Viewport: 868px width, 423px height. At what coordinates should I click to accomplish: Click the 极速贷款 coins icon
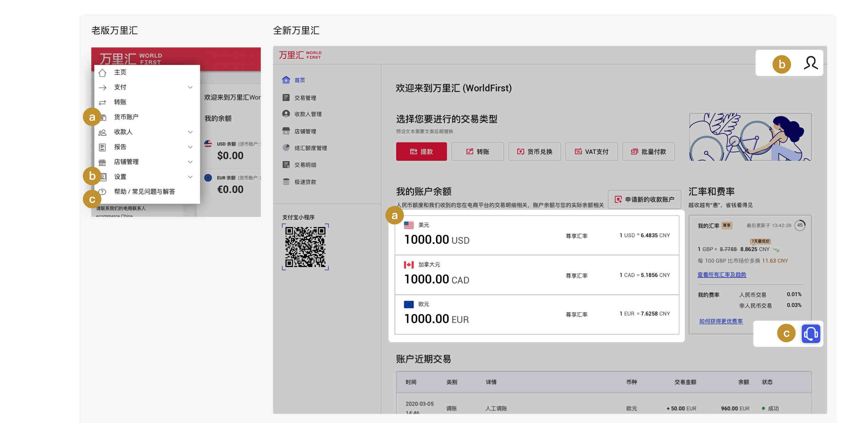[x=286, y=182]
